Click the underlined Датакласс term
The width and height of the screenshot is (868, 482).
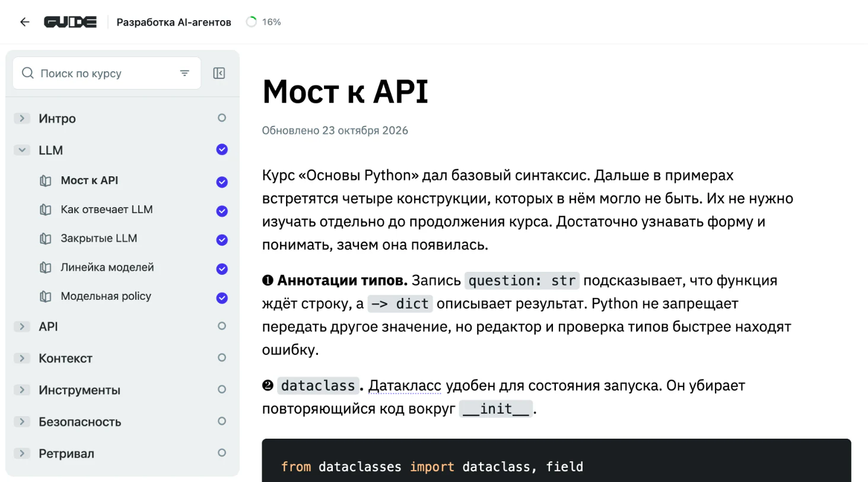(405, 386)
